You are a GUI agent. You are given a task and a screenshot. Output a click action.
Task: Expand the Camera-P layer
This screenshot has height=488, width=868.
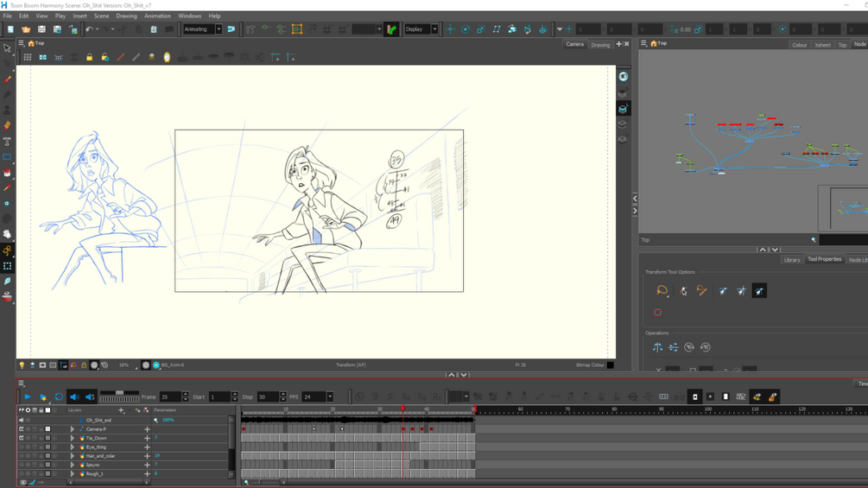point(72,428)
